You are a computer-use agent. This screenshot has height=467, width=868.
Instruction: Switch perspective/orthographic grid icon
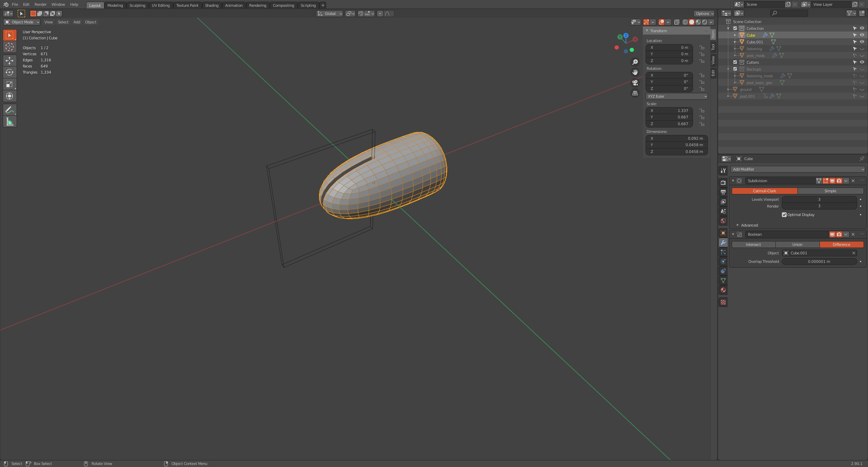click(635, 93)
